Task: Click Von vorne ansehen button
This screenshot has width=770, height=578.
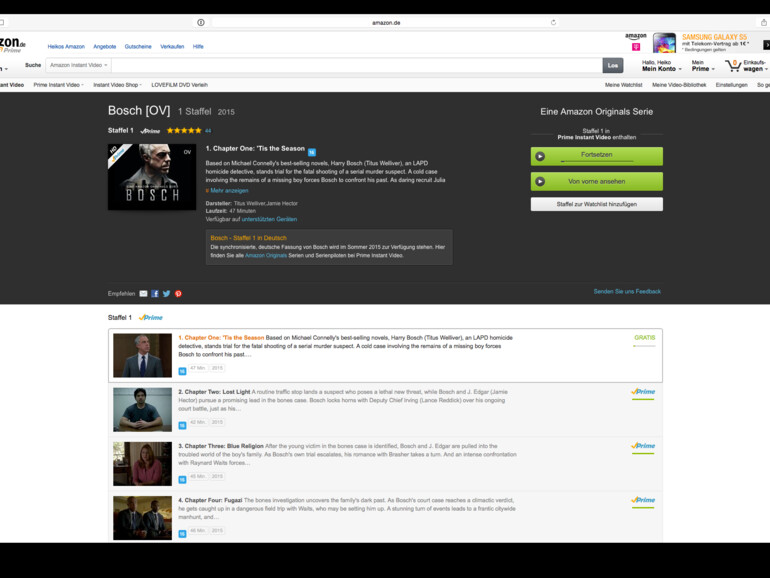Action: point(597,181)
